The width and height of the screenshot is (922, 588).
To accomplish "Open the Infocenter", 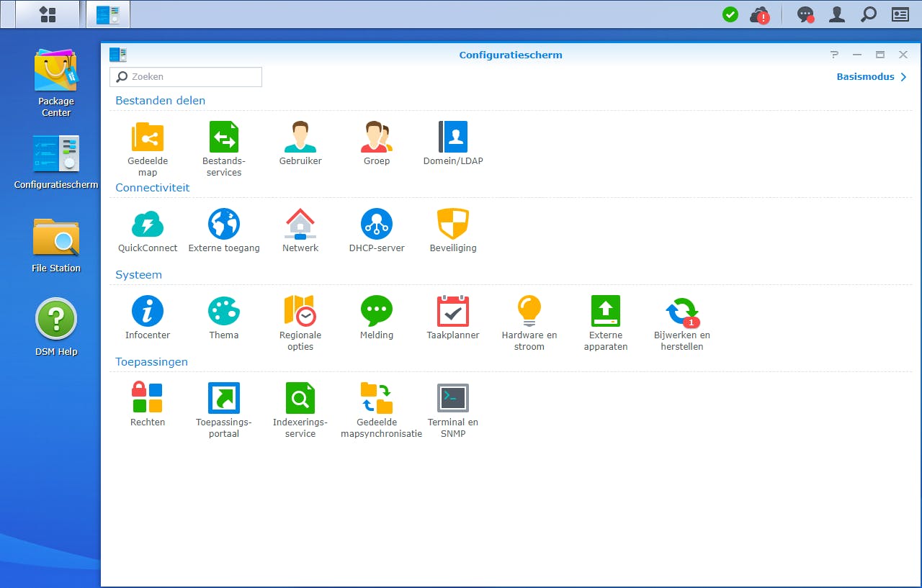I will 148,311.
